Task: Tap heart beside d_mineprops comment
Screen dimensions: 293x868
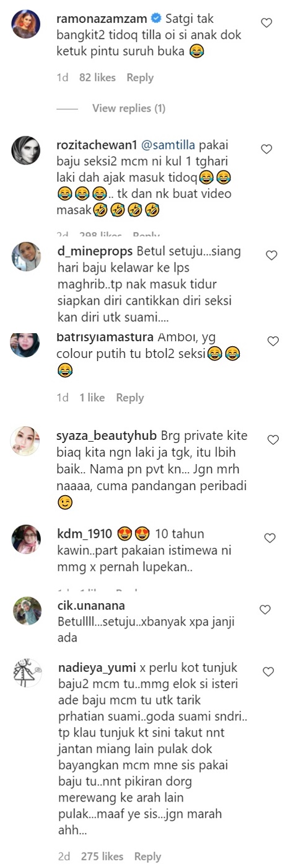Action: click(x=271, y=256)
